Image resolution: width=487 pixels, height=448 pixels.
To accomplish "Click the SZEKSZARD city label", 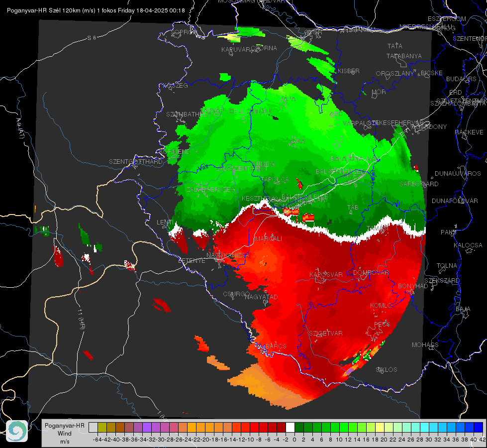I will point(442,281).
